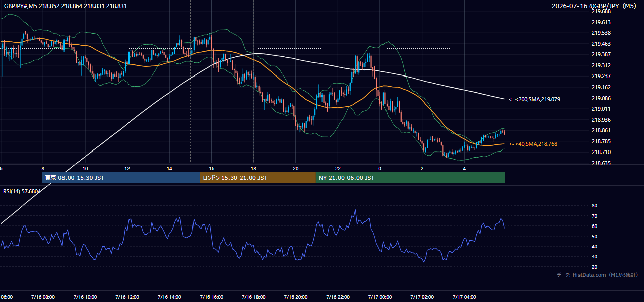Click the '7/17 04:00' bottom time label

464,297
